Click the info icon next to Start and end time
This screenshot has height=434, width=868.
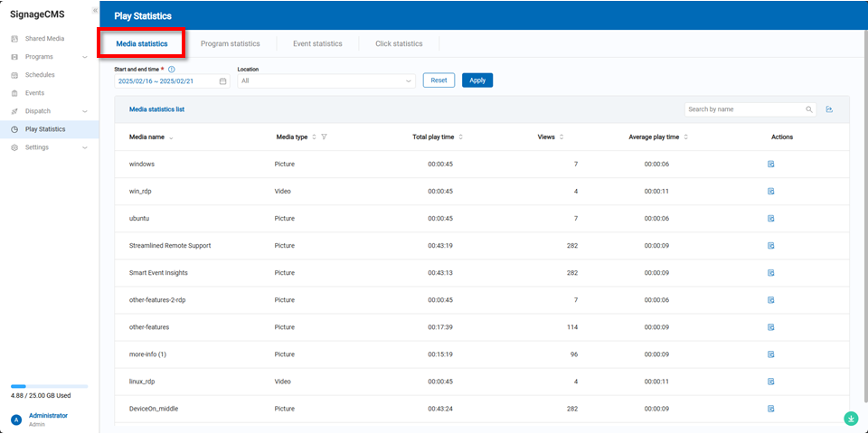pyautogui.click(x=172, y=69)
